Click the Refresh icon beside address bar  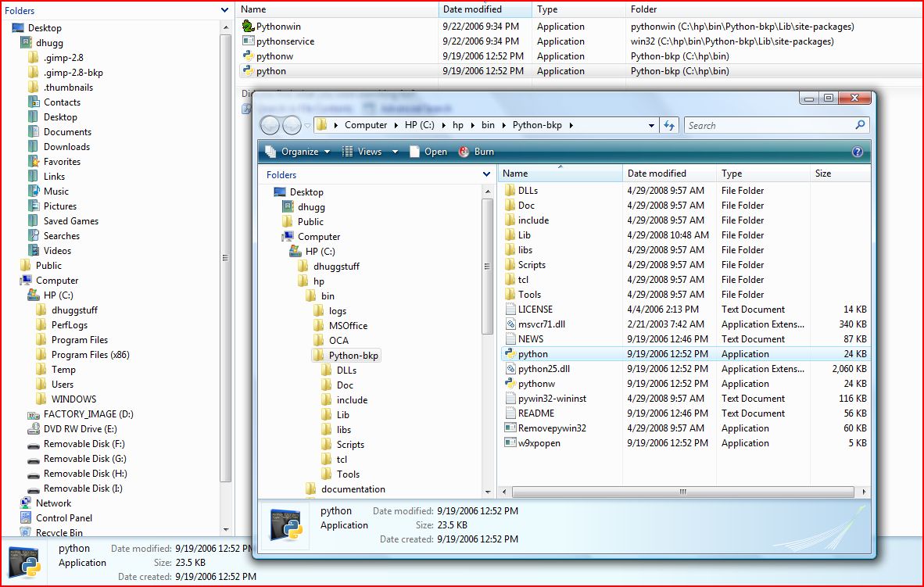pyautogui.click(x=669, y=125)
